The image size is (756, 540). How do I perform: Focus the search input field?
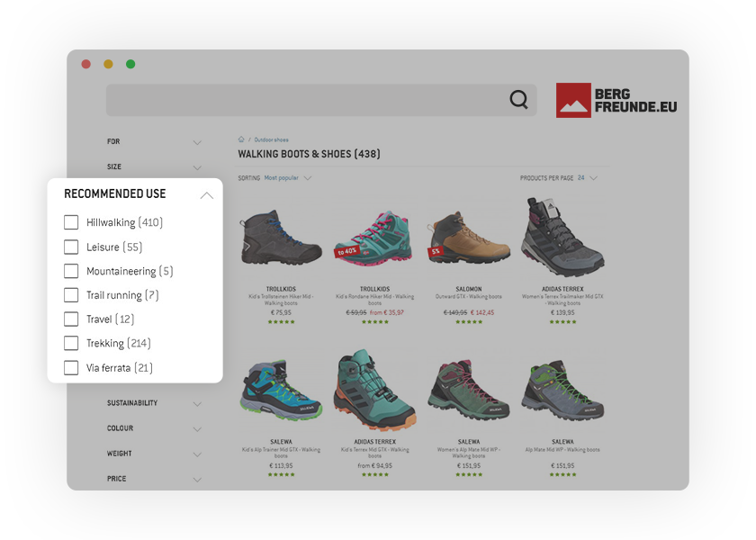point(321,100)
